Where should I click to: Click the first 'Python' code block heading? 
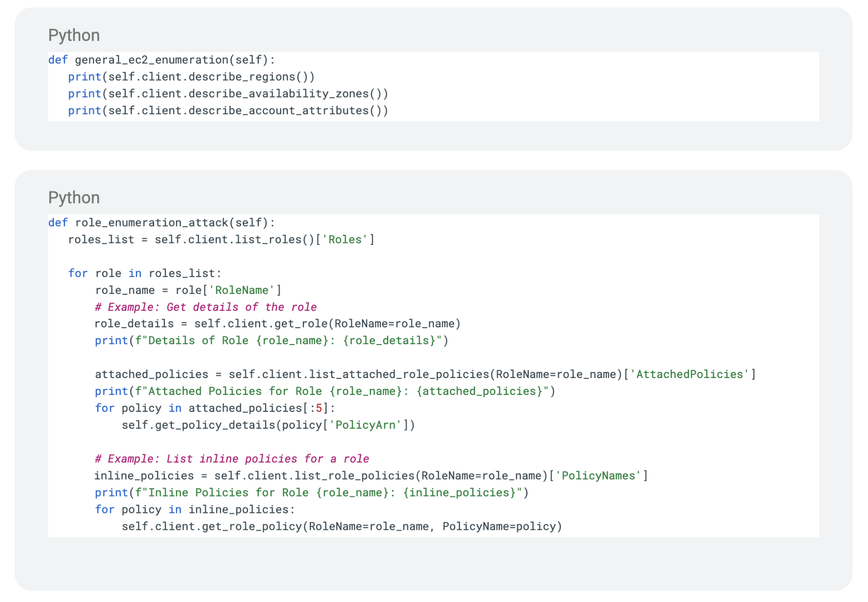(x=74, y=36)
